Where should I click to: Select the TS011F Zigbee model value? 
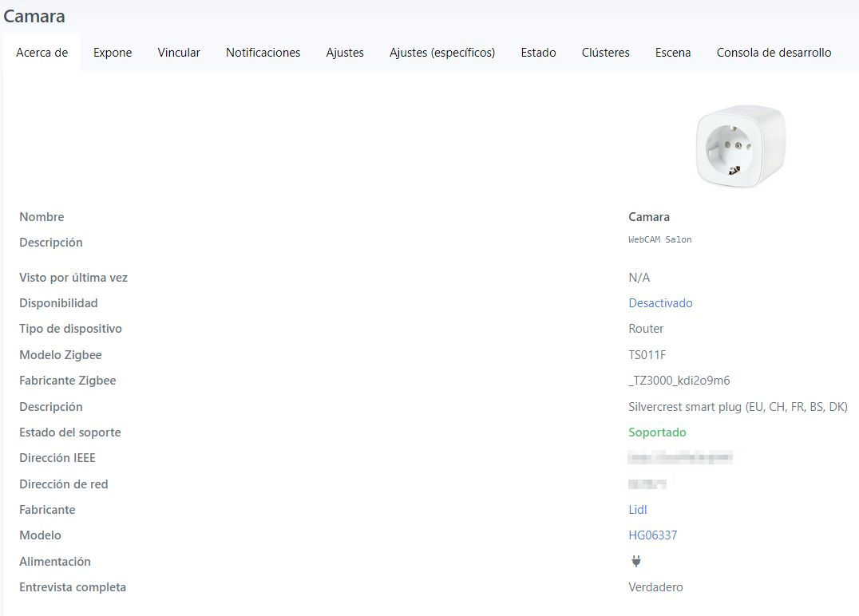click(647, 355)
